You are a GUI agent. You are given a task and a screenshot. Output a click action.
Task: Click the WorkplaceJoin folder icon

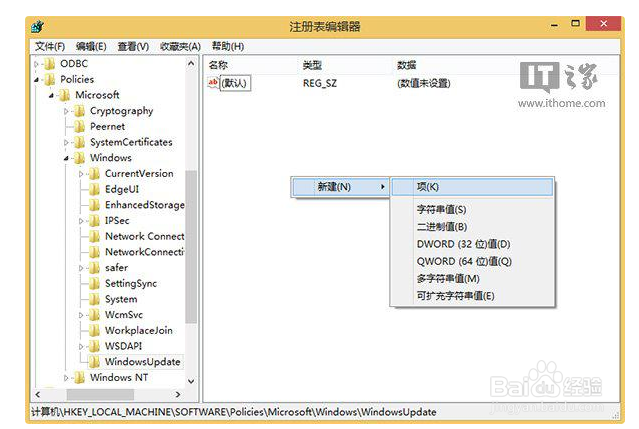tap(94, 330)
